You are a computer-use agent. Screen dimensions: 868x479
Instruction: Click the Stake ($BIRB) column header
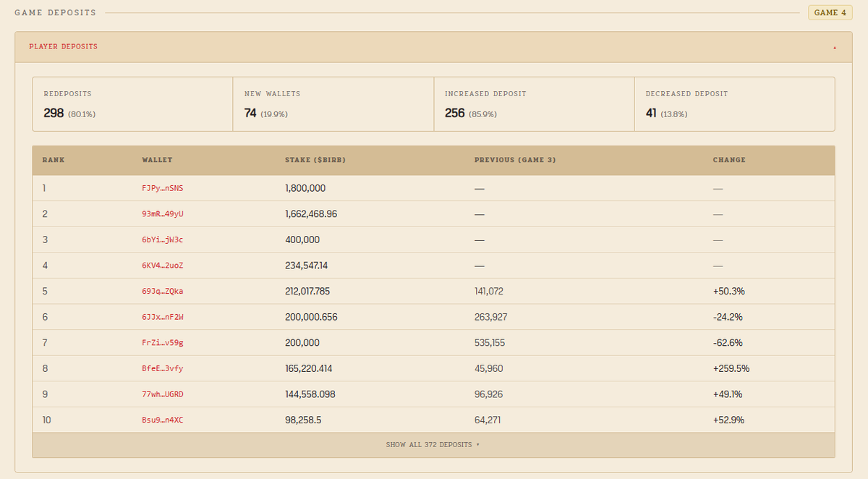pos(315,160)
